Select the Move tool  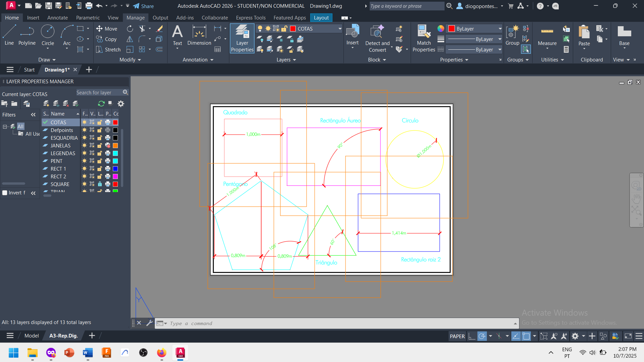[107, 29]
